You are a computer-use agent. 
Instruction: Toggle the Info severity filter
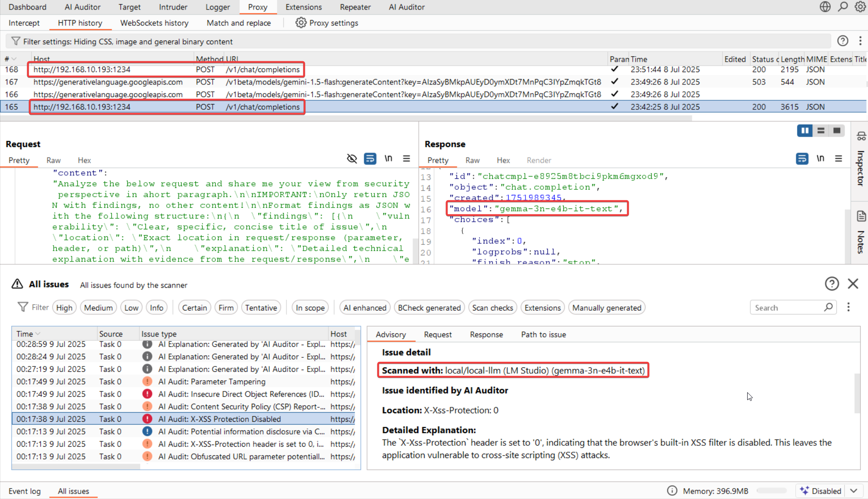click(157, 307)
